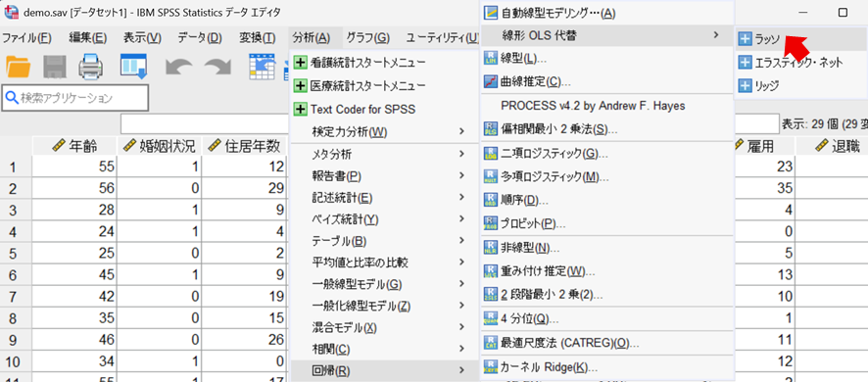Click the 自動線型モデリング icon

(x=491, y=12)
